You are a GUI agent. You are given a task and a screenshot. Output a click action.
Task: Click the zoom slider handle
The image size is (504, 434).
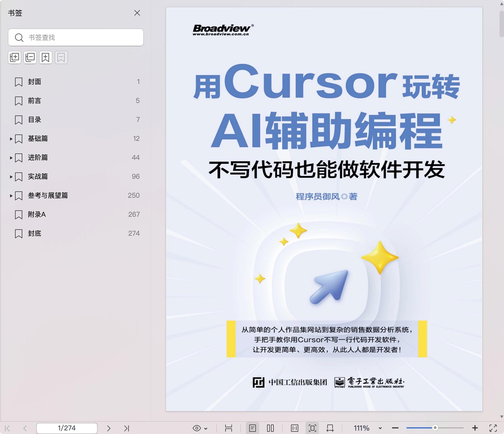(x=435, y=428)
